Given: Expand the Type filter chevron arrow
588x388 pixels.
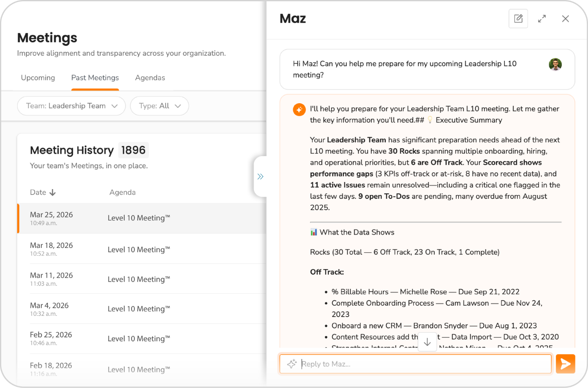Looking at the screenshot, I should [x=178, y=106].
